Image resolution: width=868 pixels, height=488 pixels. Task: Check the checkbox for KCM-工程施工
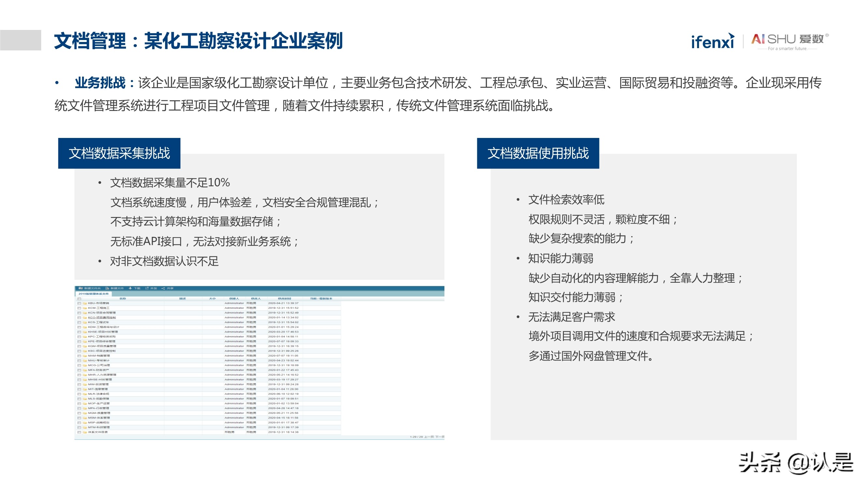tap(79, 308)
